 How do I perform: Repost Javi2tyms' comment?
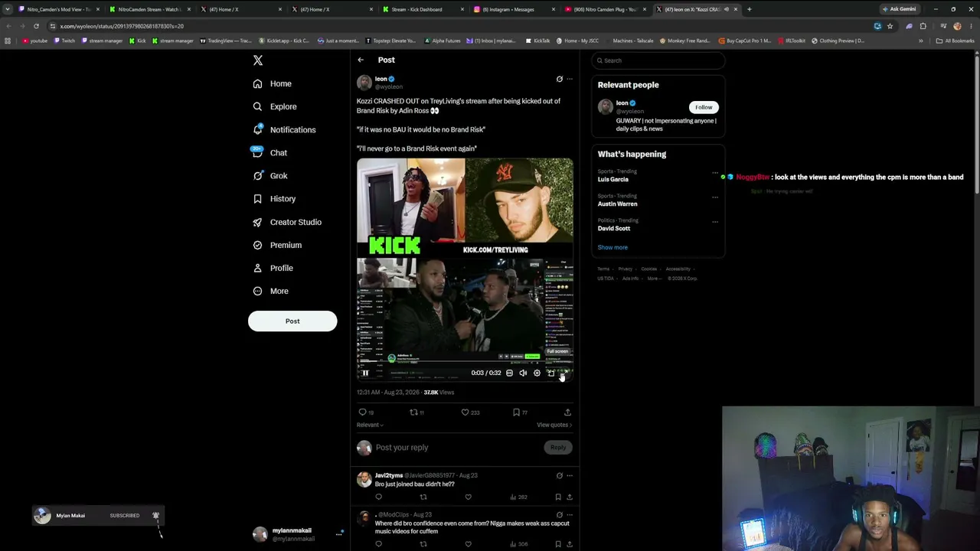click(x=423, y=497)
